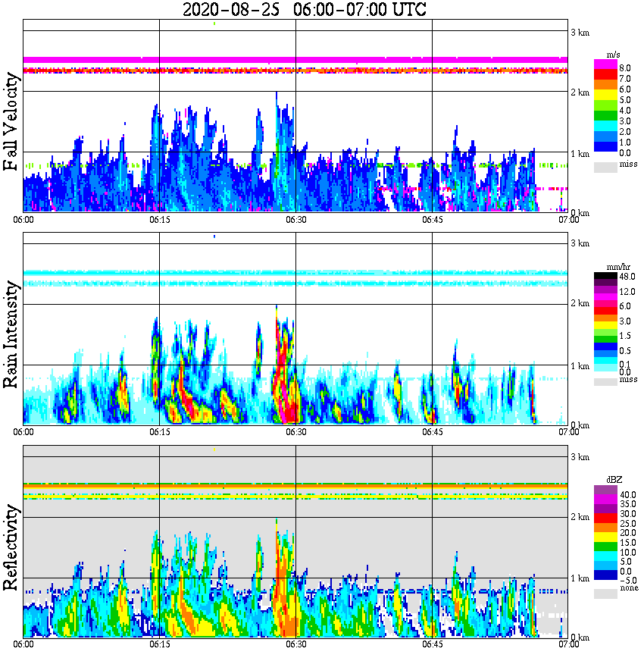Select the red 25.0 dBZ legend swatch

(x=605, y=519)
